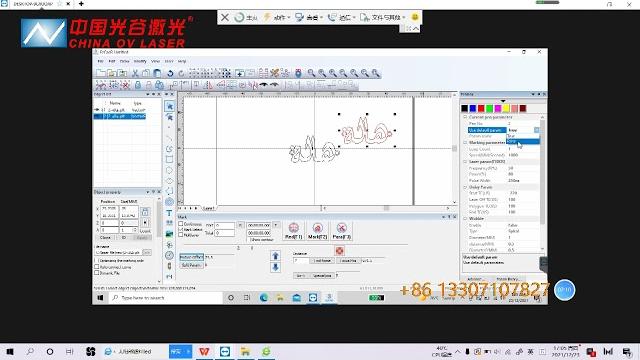Click the blue lock icon in second toolbar
Image resolution: width=640 pixels, height=360 pixels.
pyautogui.click(x=138, y=85)
